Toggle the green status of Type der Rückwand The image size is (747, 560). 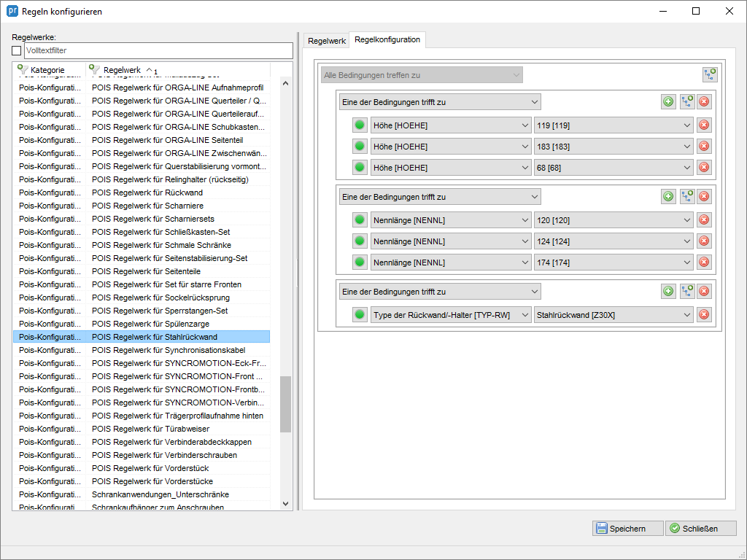(360, 315)
